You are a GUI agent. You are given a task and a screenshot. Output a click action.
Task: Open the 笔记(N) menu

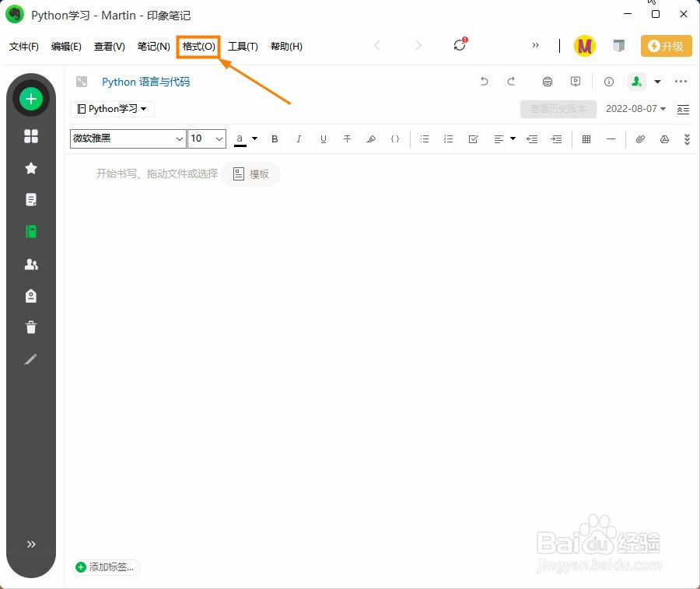tap(153, 47)
